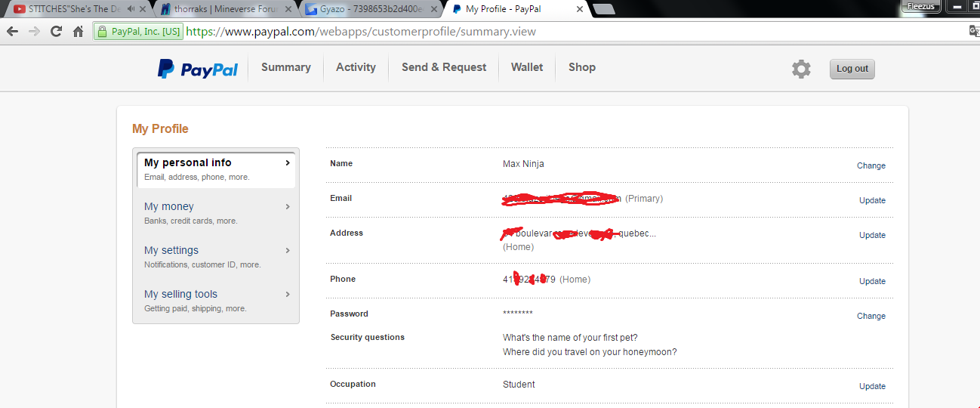Reload the page with the refresh icon

pyautogui.click(x=56, y=32)
